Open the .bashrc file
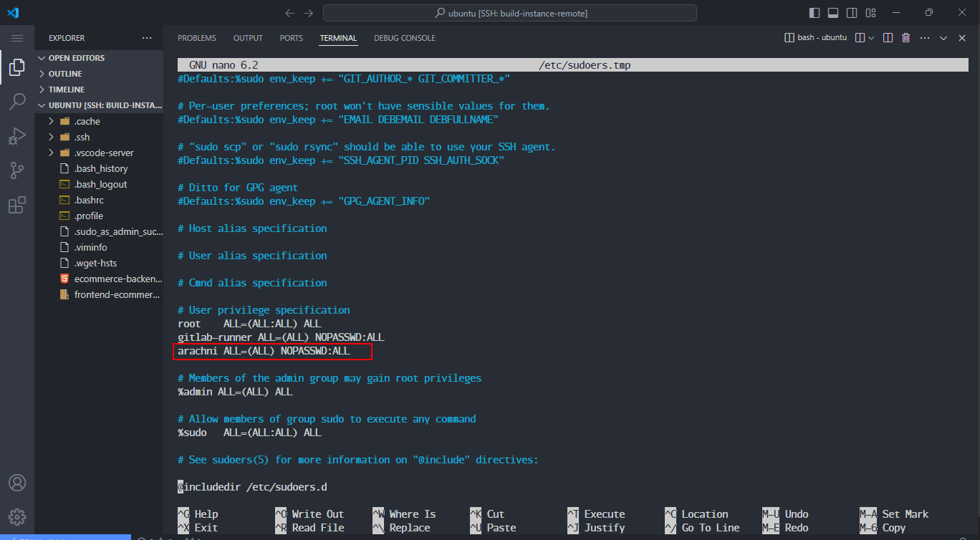 click(x=99, y=200)
